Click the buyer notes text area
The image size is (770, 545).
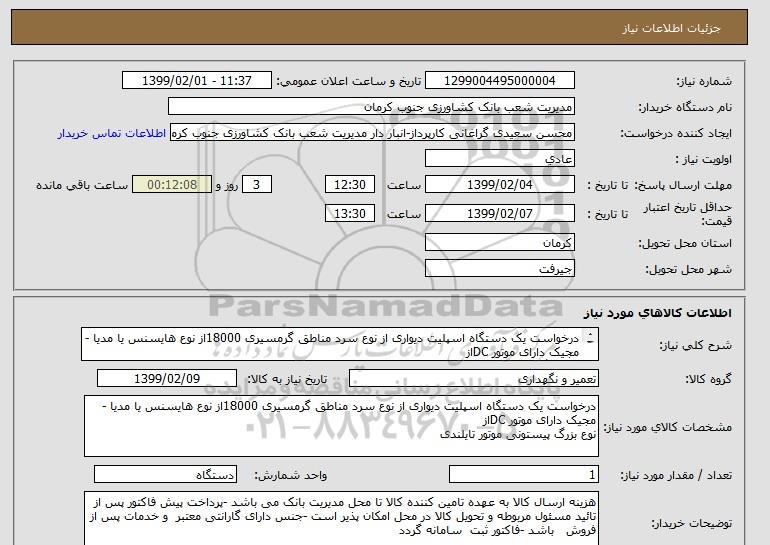pos(341,518)
